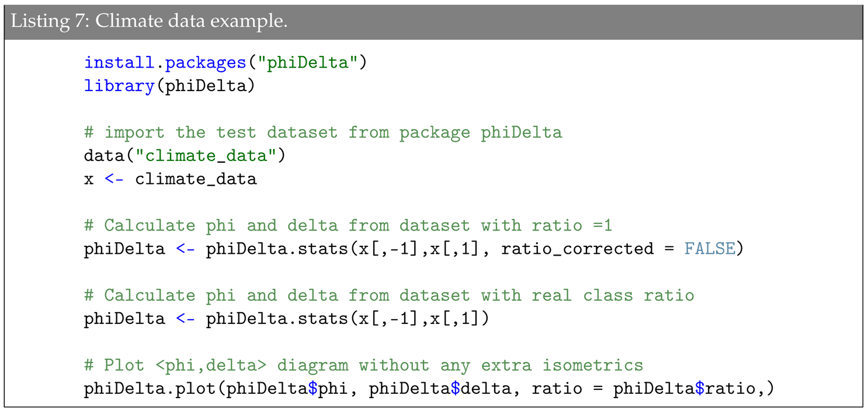Click the comment about real class ratio
The width and height of the screenshot is (868, 412).
[389, 295]
